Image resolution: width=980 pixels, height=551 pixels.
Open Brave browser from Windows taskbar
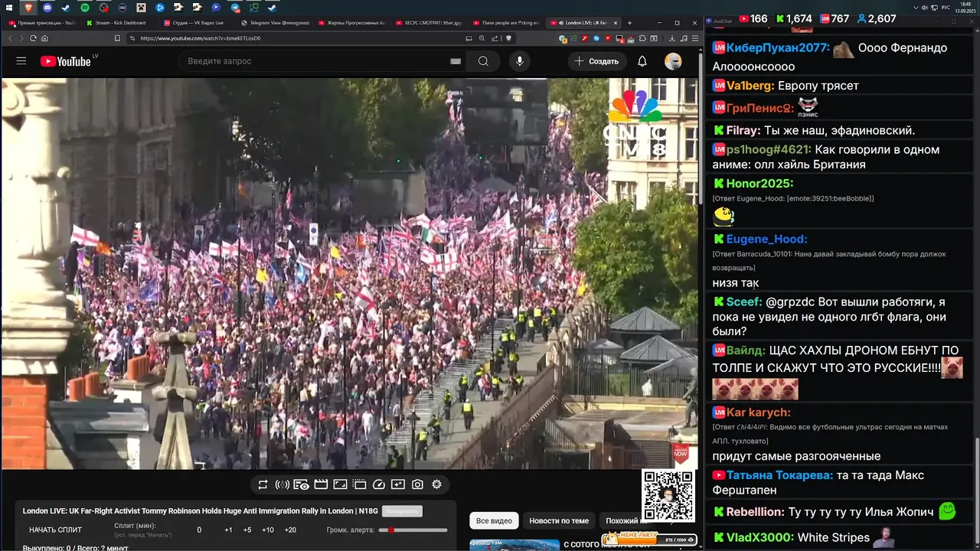29,8
